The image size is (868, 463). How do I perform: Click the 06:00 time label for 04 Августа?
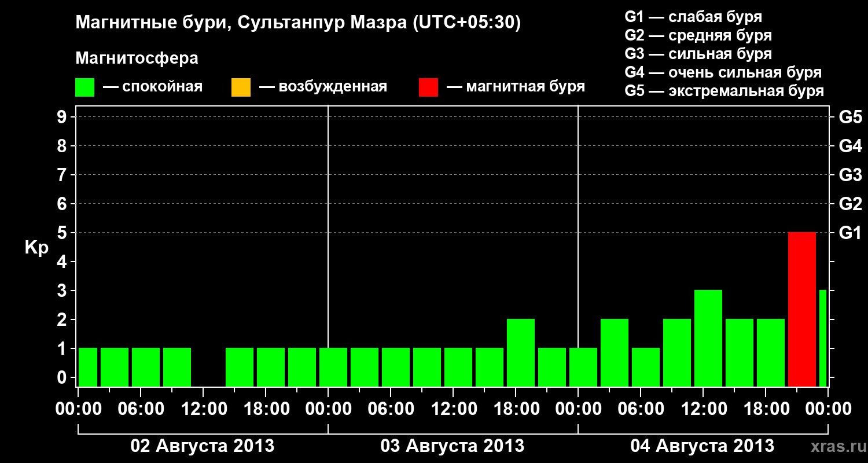click(x=641, y=409)
